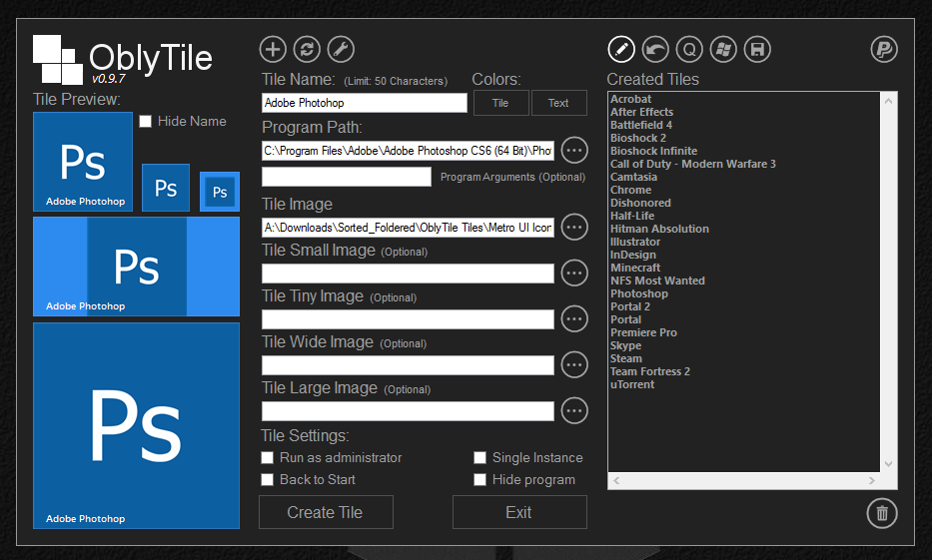Click scroll left arrow under Created Tiles

tap(616, 480)
